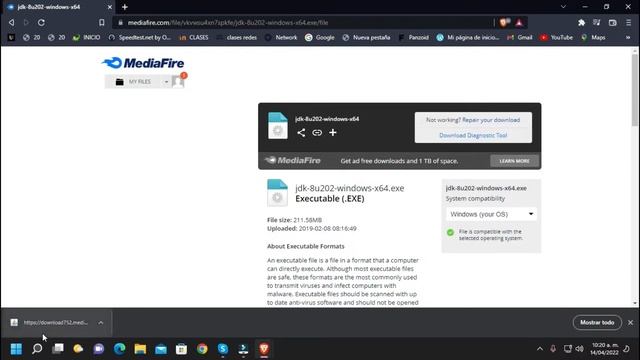
Task: Reload the page with the refresh icon
Action: pyautogui.click(x=41, y=22)
